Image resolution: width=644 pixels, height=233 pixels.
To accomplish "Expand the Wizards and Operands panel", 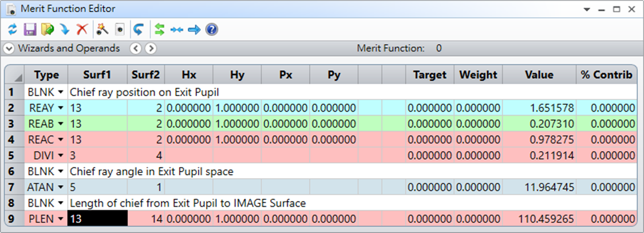I will click(x=9, y=49).
